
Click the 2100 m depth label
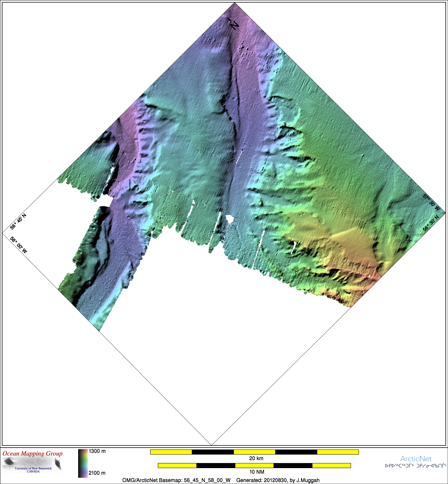pyautogui.click(x=97, y=473)
